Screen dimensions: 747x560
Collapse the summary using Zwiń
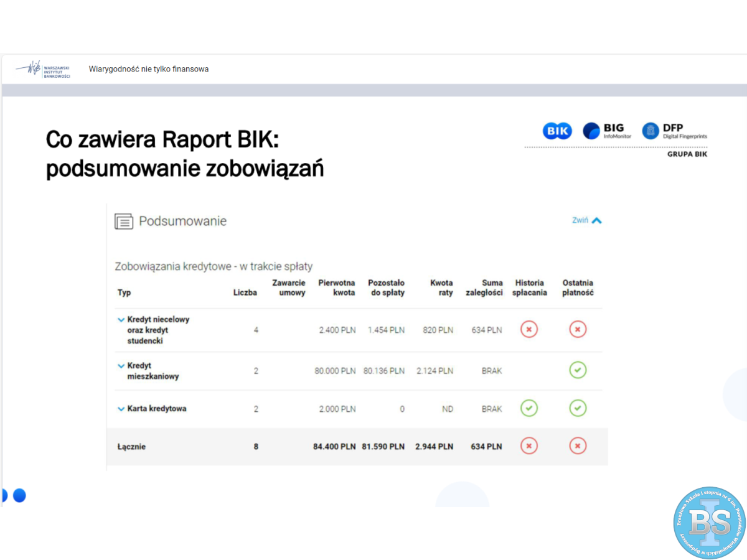coord(586,220)
